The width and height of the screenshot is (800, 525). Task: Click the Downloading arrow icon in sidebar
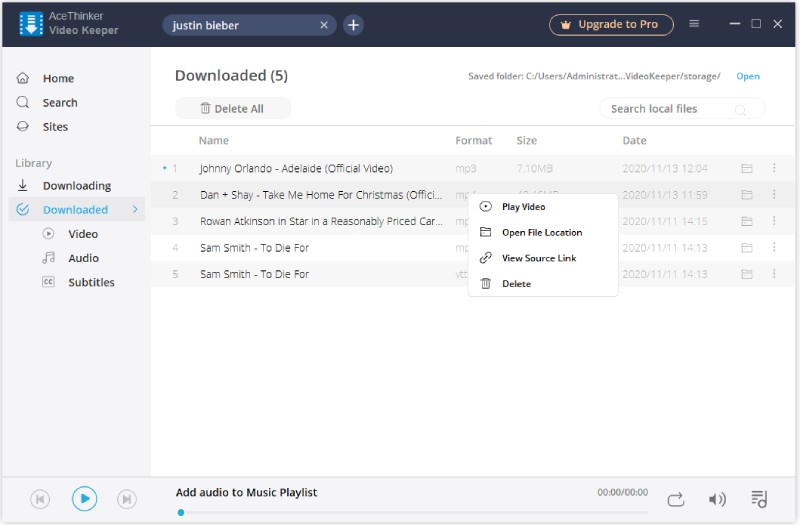click(x=22, y=185)
